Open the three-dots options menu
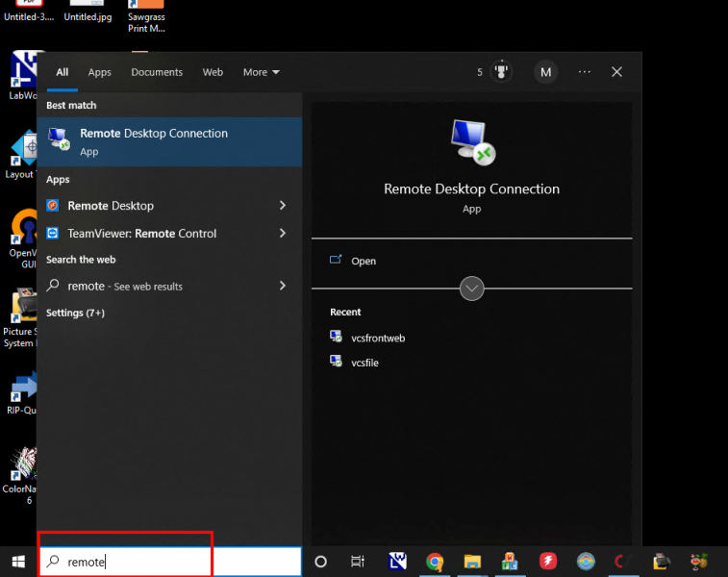728x577 pixels. 585,72
